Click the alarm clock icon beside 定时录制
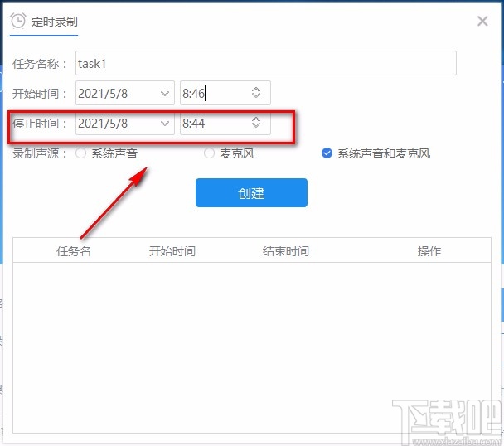Viewport: 504px width, 446px height. pos(17,22)
